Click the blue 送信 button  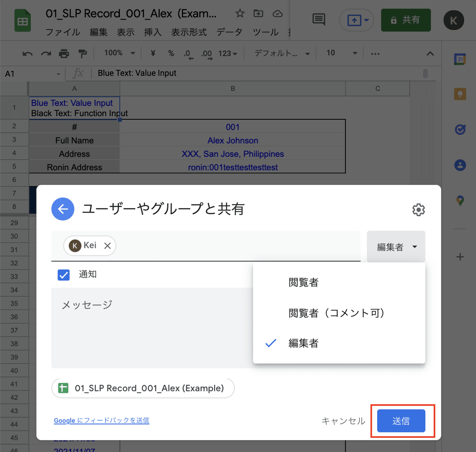[x=401, y=421]
